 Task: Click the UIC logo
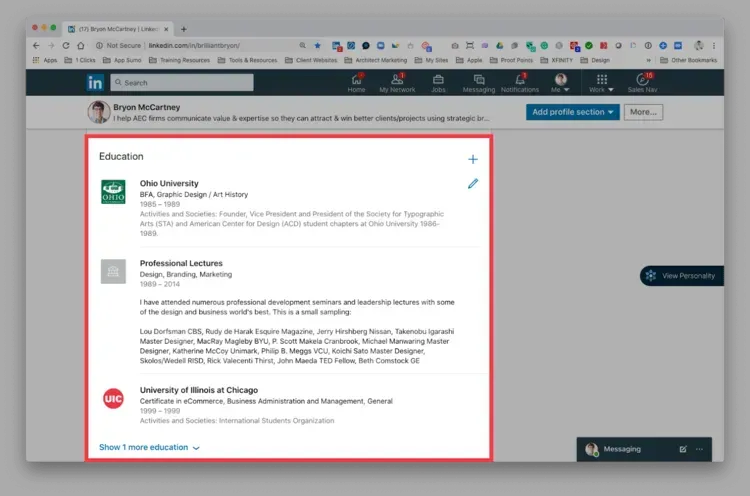[113, 398]
